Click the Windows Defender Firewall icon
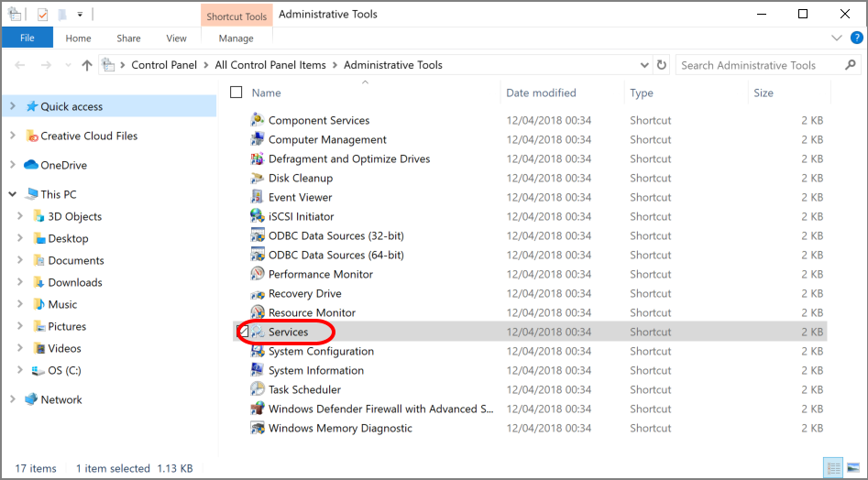 pyautogui.click(x=258, y=409)
